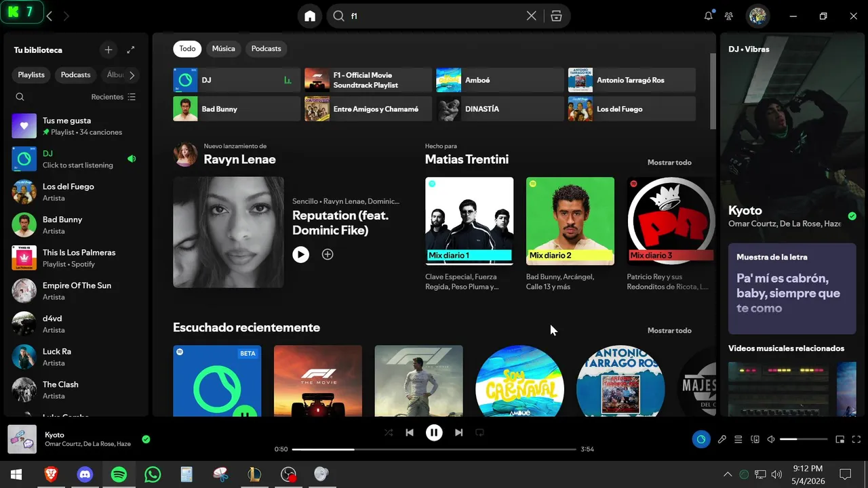The image size is (868, 488).
Task: Open Mix diario 1 card
Action: pyautogui.click(x=469, y=235)
